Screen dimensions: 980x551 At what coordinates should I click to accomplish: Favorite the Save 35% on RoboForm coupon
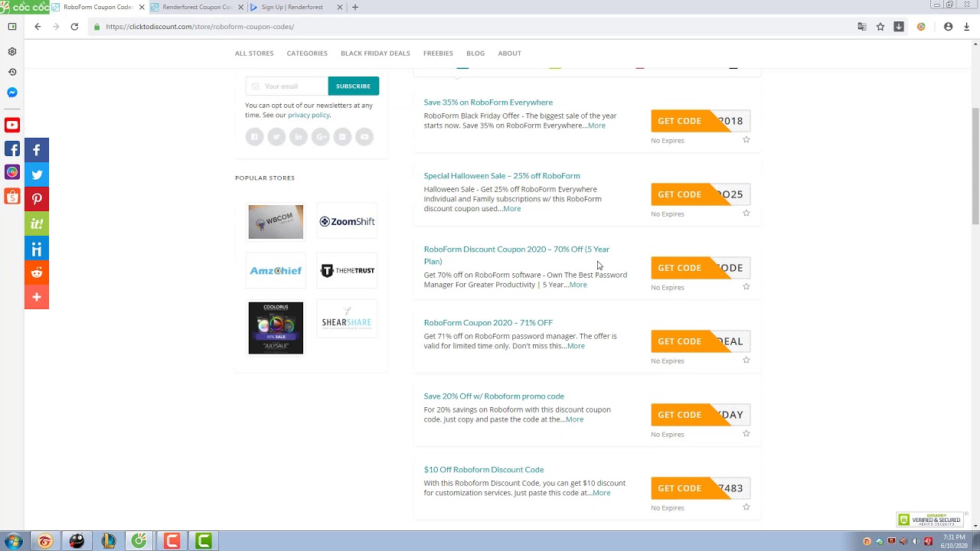[746, 140]
